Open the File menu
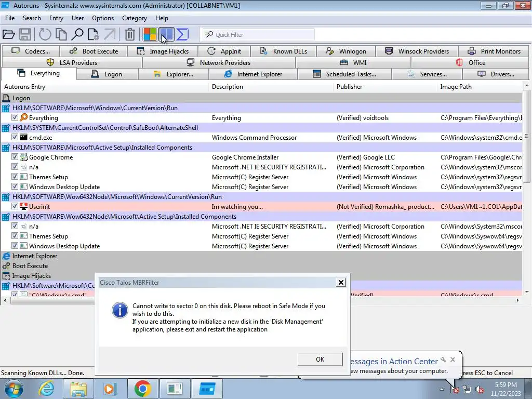The width and height of the screenshot is (532, 399). [x=10, y=18]
